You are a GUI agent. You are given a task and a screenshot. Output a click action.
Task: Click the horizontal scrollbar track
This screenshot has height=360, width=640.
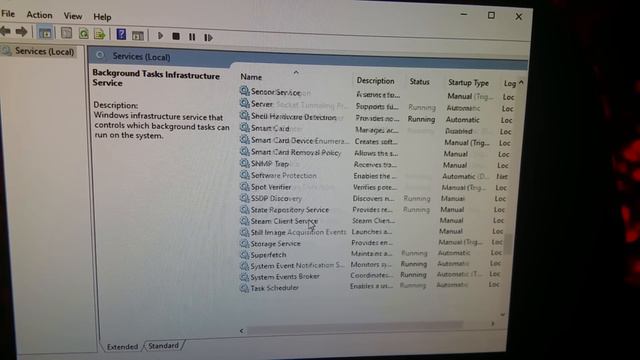pyautogui.click(x=355, y=327)
